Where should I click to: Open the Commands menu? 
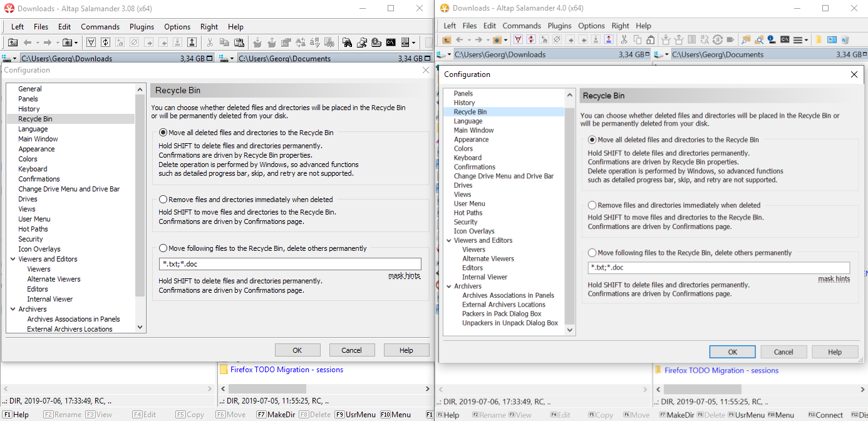pyautogui.click(x=100, y=27)
